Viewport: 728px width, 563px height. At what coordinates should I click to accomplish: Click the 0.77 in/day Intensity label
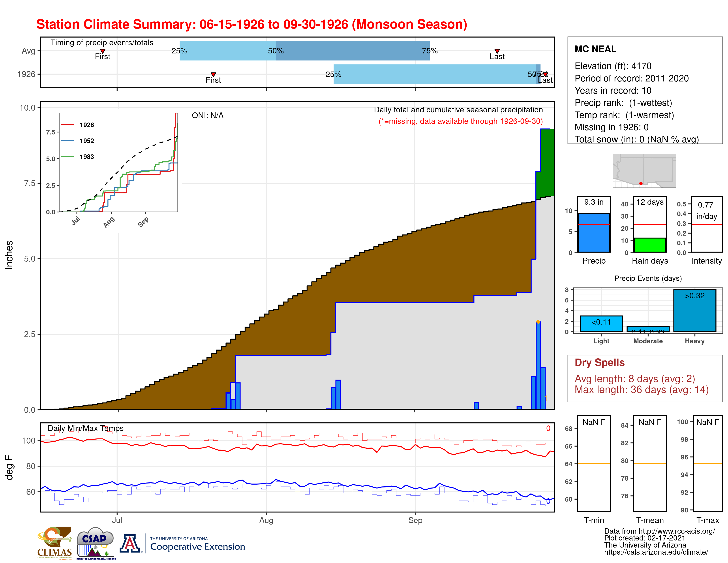[706, 210]
